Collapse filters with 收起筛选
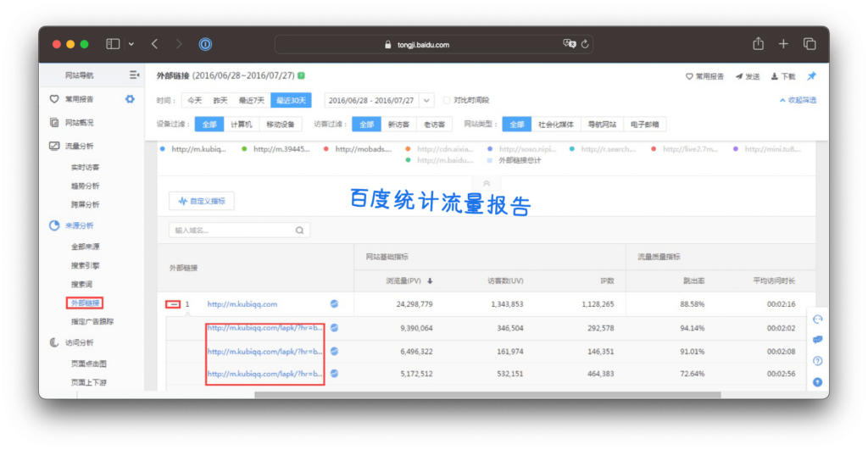 click(798, 100)
